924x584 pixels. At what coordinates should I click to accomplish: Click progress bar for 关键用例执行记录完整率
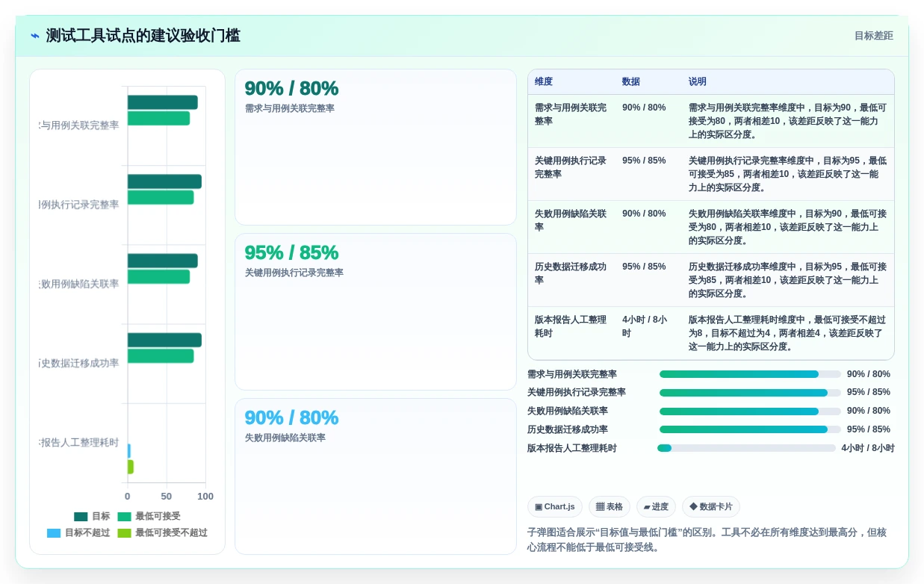(750, 393)
